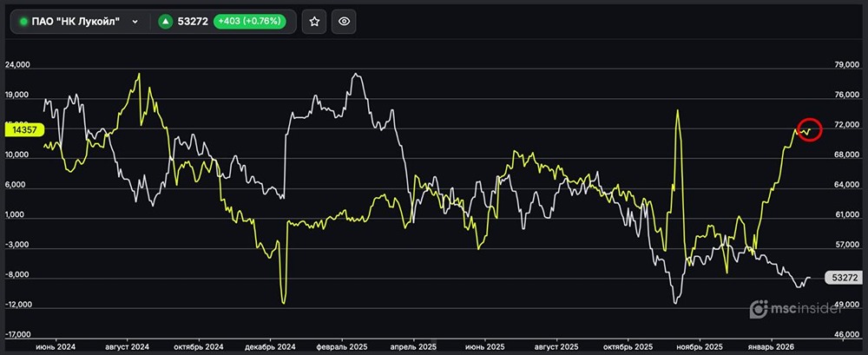Click the green status dot beside ПАО
868x355 pixels.
pos(23,22)
